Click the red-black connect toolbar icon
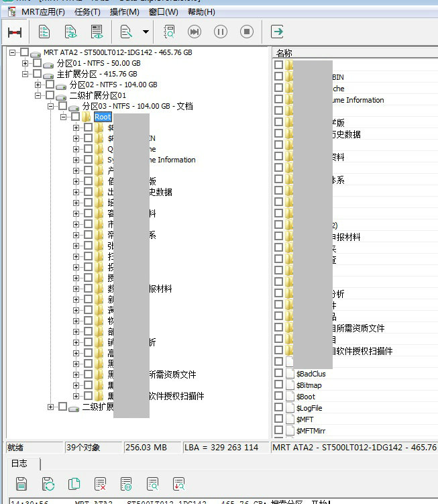This screenshot has width=438, height=504. pos(15,32)
